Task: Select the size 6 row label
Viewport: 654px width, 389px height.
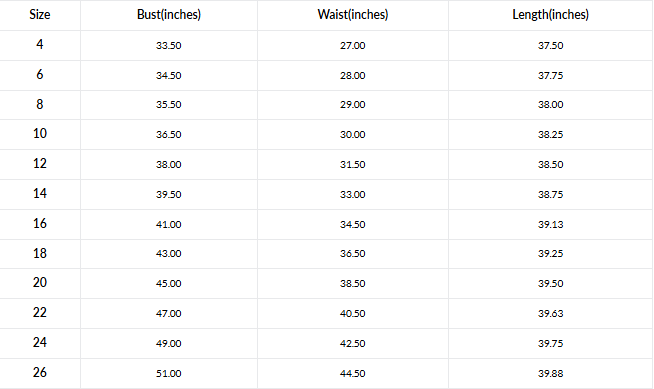Action: [x=40, y=74]
